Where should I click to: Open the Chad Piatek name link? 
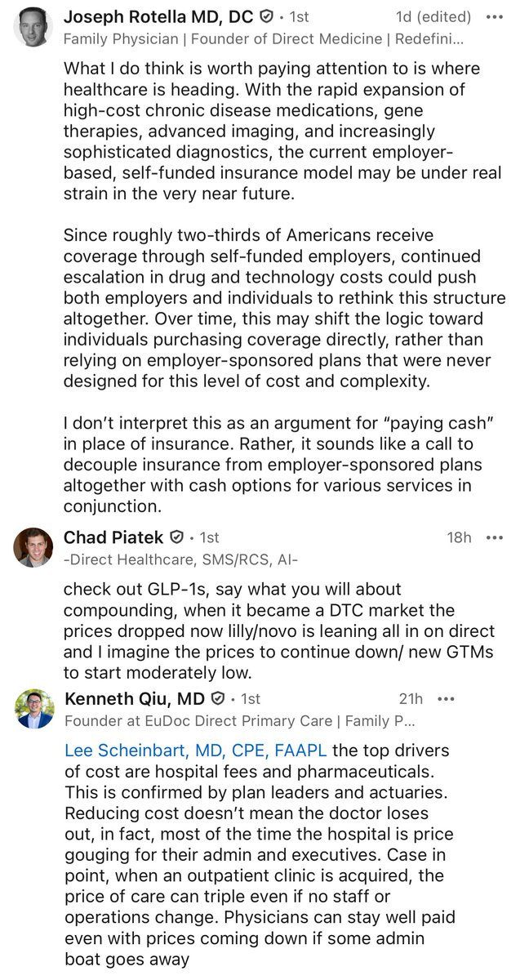(114, 537)
